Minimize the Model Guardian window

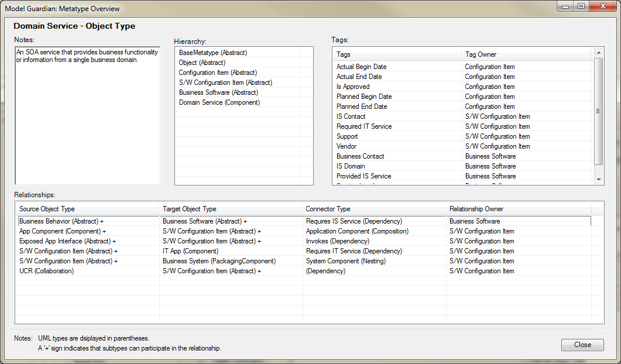[x=565, y=6]
